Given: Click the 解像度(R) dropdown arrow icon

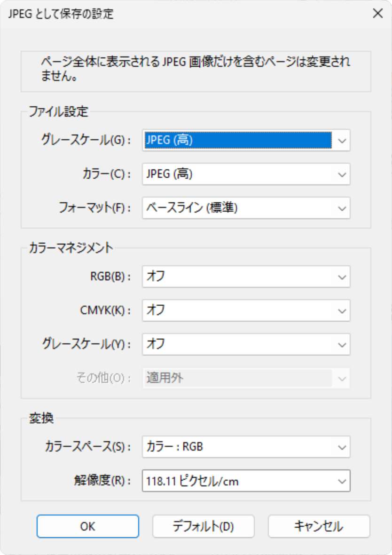Looking at the screenshot, I should coord(342,481).
